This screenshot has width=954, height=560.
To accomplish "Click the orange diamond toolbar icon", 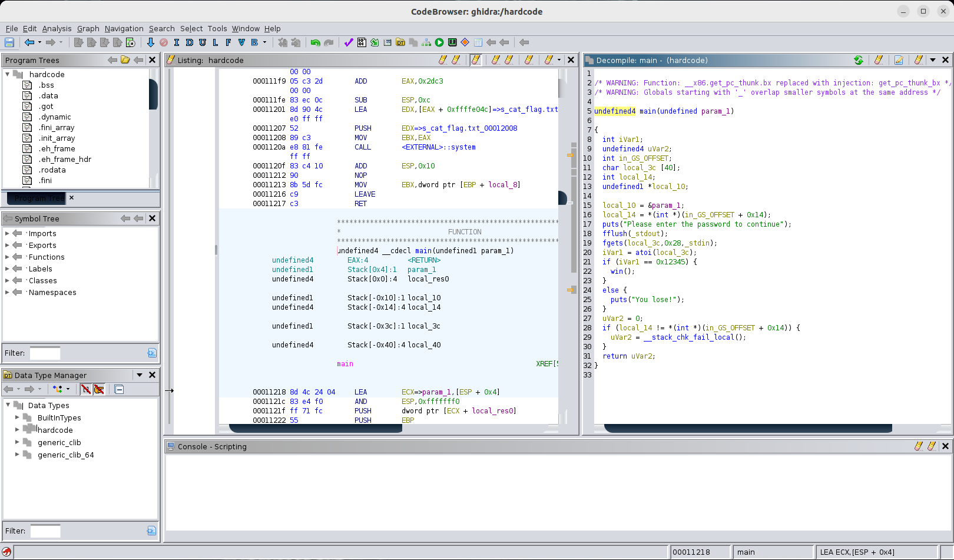I will click(465, 42).
